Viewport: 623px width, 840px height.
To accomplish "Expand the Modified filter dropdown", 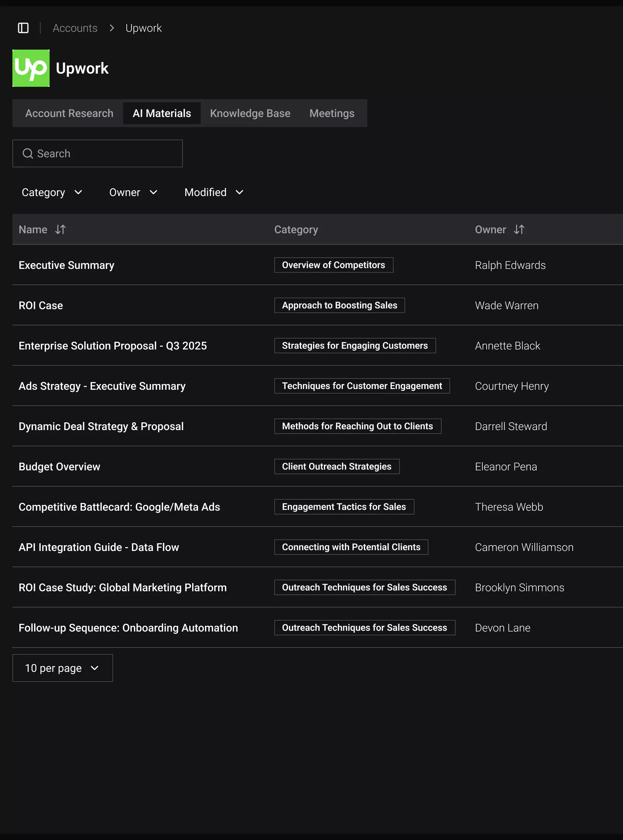I will (x=214, y=192).
